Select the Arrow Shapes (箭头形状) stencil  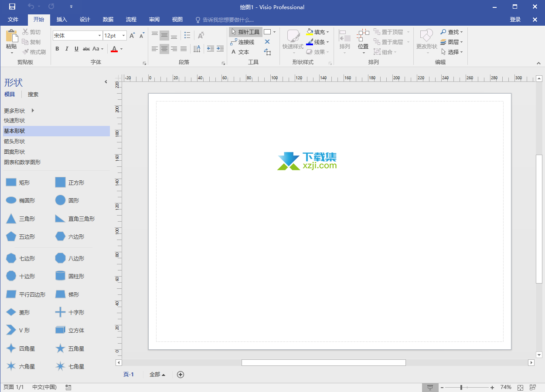(x=14, y=142)
